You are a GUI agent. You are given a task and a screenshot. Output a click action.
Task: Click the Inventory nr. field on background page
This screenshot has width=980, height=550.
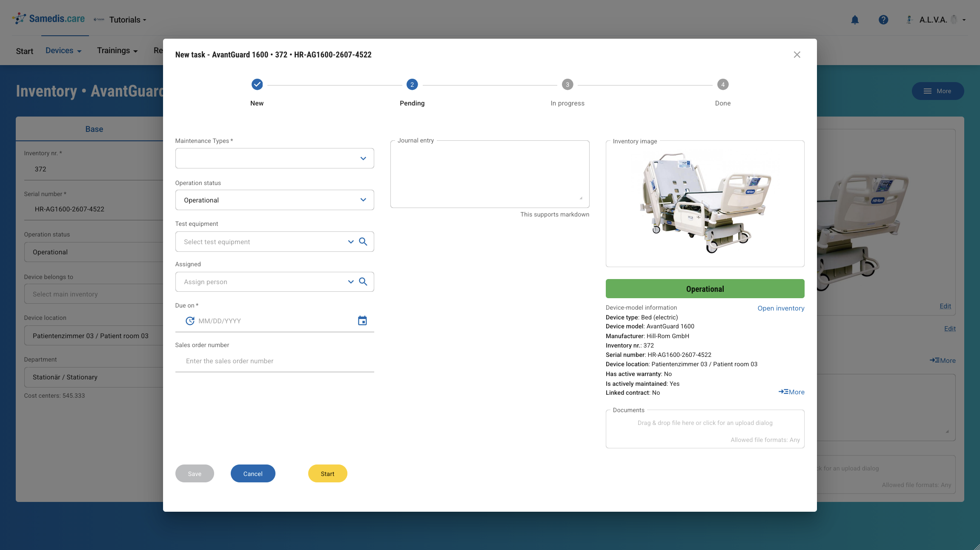(x=94, y=169)
